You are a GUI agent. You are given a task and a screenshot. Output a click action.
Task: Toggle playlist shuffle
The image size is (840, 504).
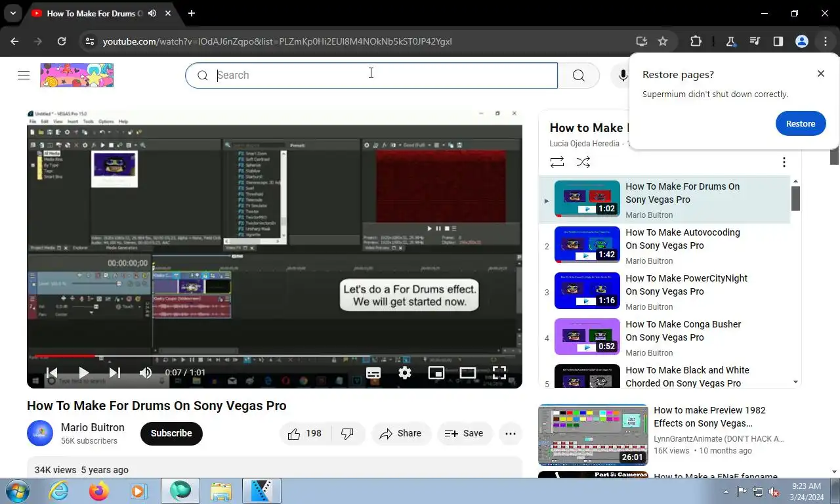pyautogui.click(x=583, y=161)
